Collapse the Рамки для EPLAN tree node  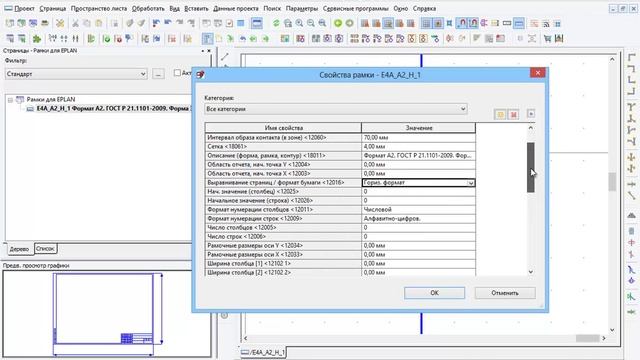10,100
